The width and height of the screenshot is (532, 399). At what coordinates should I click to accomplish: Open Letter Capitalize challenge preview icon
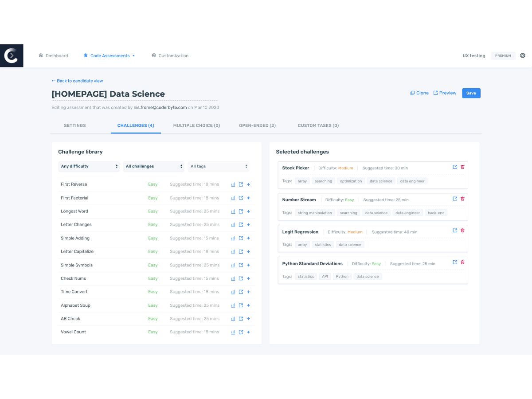[241, 251]
